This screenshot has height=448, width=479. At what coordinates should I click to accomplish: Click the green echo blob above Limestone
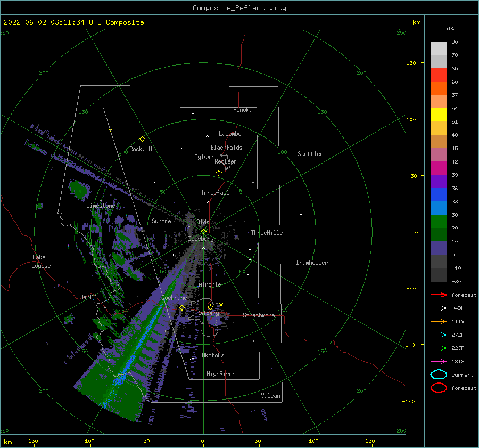click(x=79, y=190)
